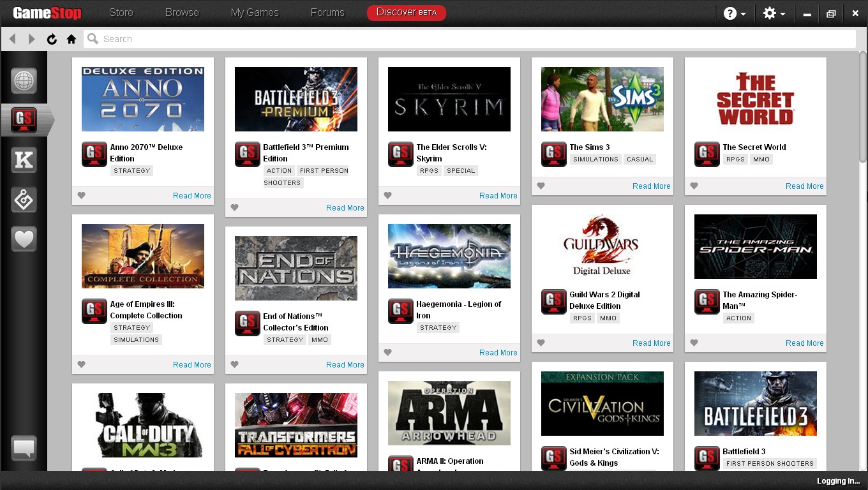Click GS icon beside Age of Empires III

(x=94, y=311)
